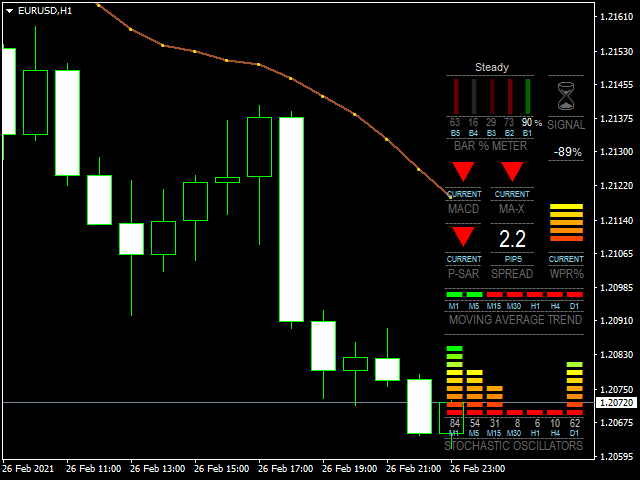
Task: Click the M1 green moving average trend indicator
Action: point(454,295)
